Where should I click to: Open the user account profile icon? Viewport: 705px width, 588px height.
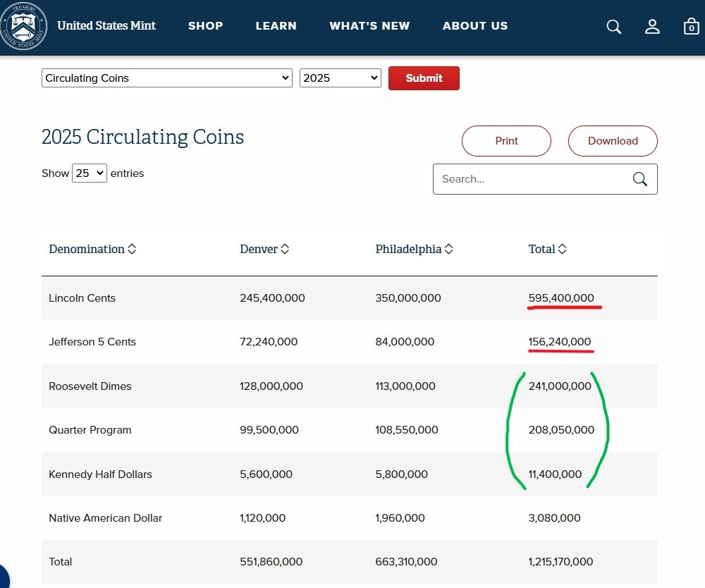point(652,27)
